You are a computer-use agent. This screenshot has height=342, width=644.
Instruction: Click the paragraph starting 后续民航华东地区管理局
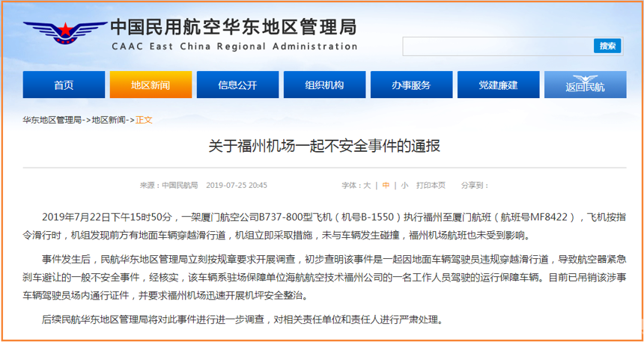243,319
